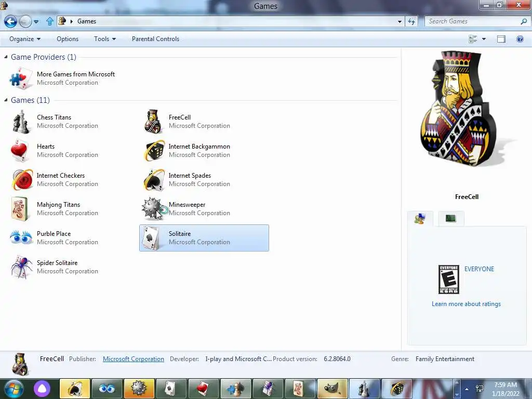
Task: Switch to Spider Solitaire in taskbar
Action: pos(268,389)
